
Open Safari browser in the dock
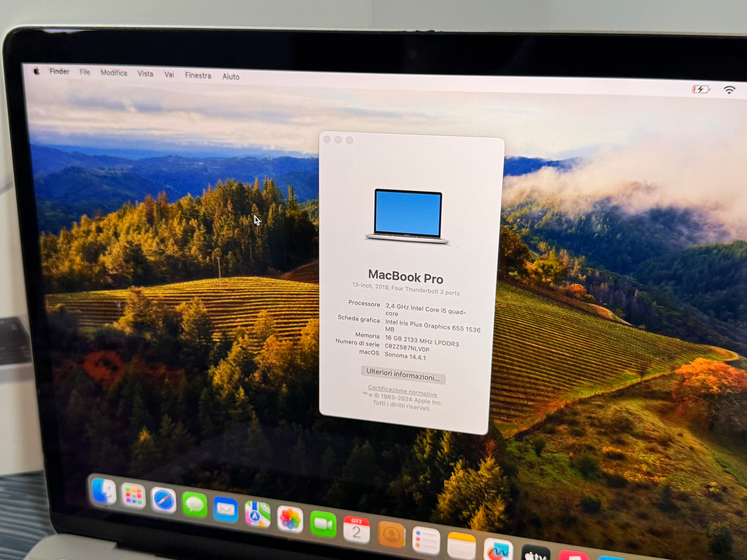tap(164, 500)
